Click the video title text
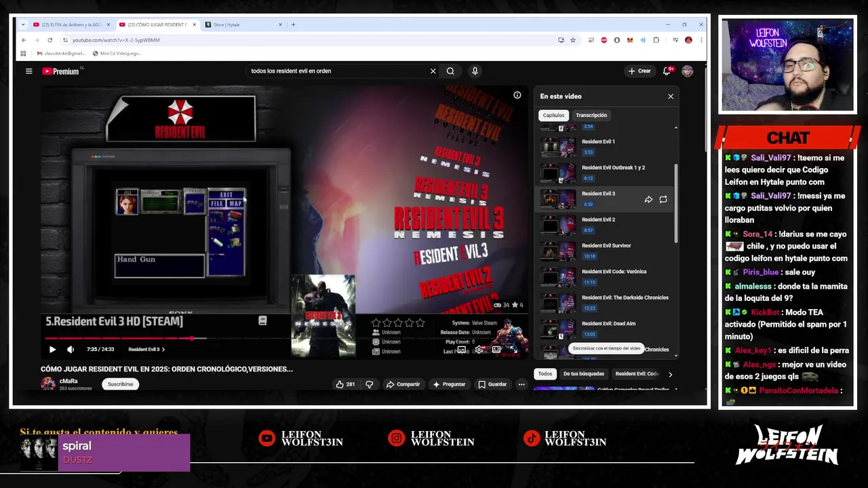The image size is (868, 488). coord(167,369)
